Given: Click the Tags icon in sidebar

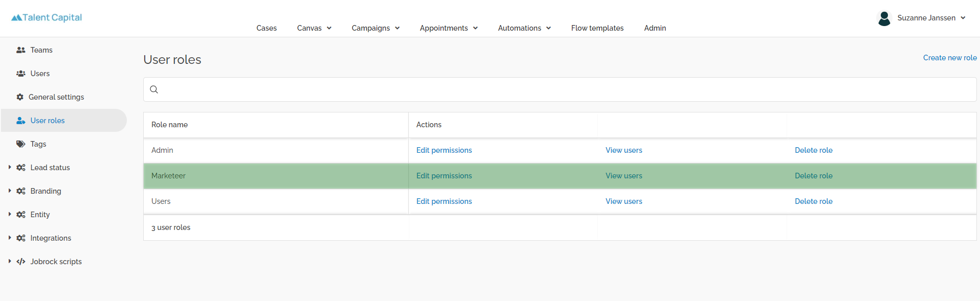Looking at the screenshot, I should [x=21, y=144].
